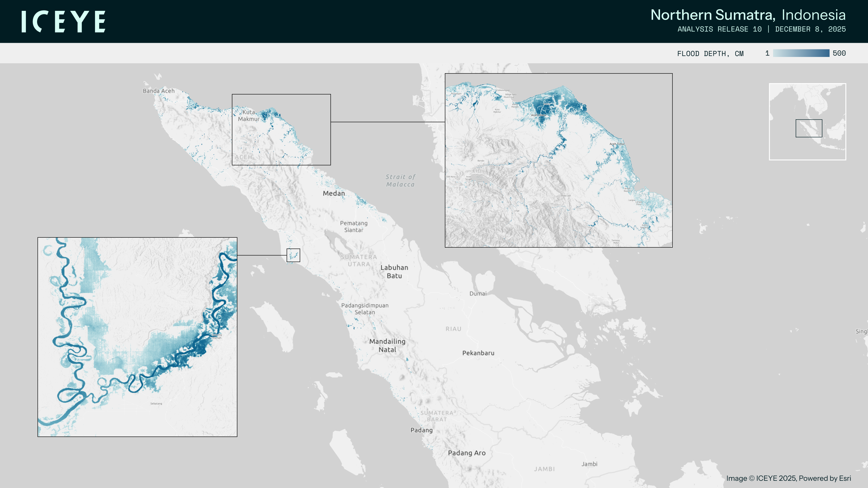The height and width of the screenshot is (488, 868).
Task: Click the Kuta Makmur label
Action: (x=249, y=115)
